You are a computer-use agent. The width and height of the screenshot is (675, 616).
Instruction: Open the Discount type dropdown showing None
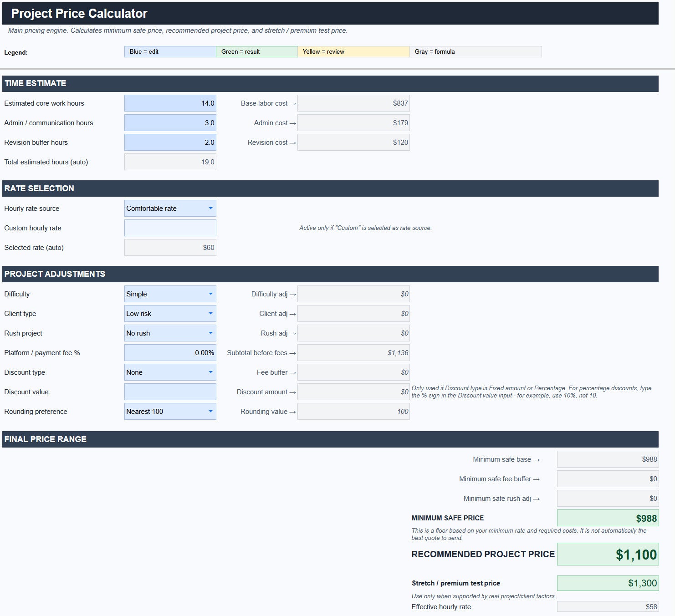coord(170,372)
